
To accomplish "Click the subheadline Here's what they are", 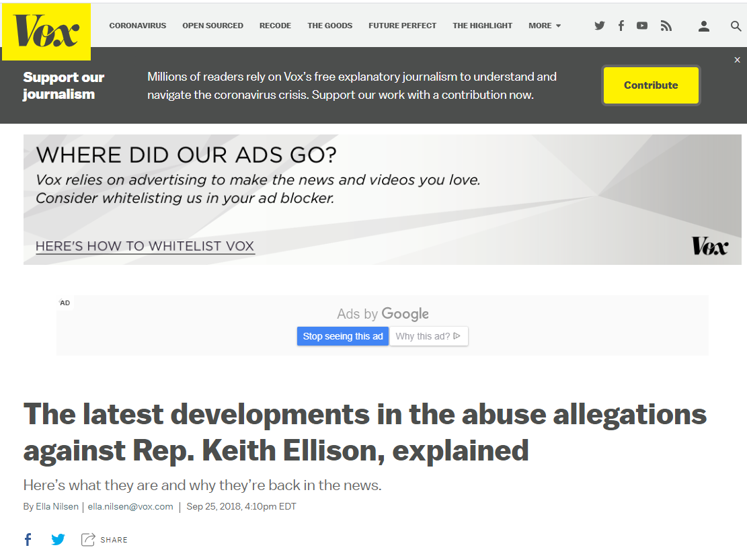I will click(x=202, y=485).
